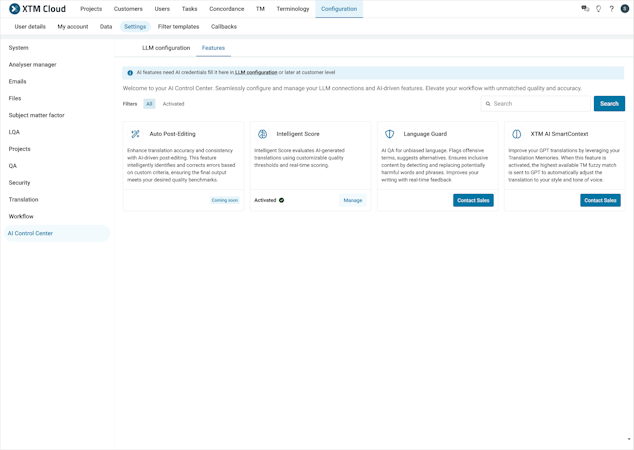
Task: Click the XTM AI SmartContext icon
Action: tap(516, 134)
